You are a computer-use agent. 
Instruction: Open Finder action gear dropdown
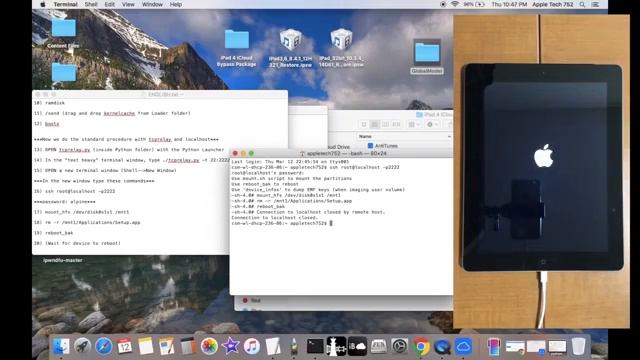(x=432, y=124)
